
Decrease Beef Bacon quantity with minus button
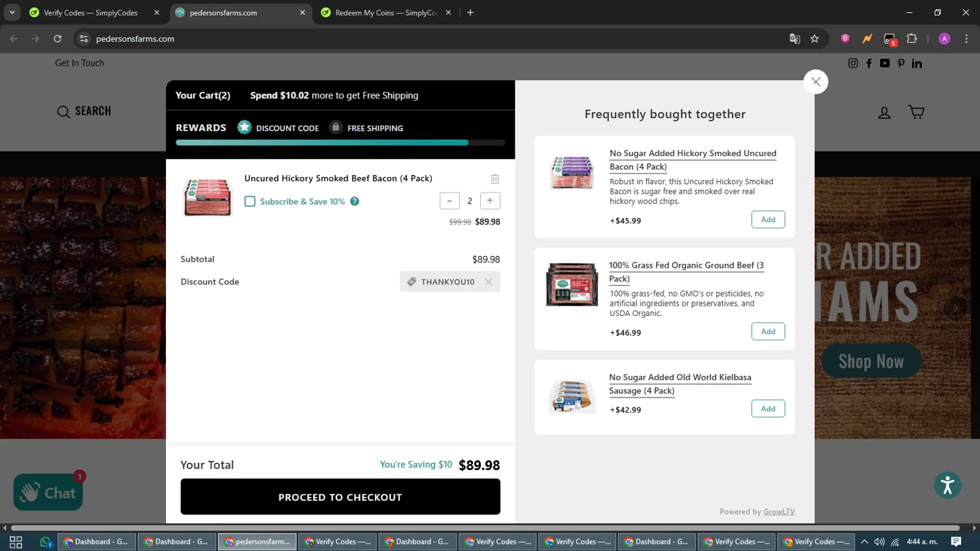[449, 200]
